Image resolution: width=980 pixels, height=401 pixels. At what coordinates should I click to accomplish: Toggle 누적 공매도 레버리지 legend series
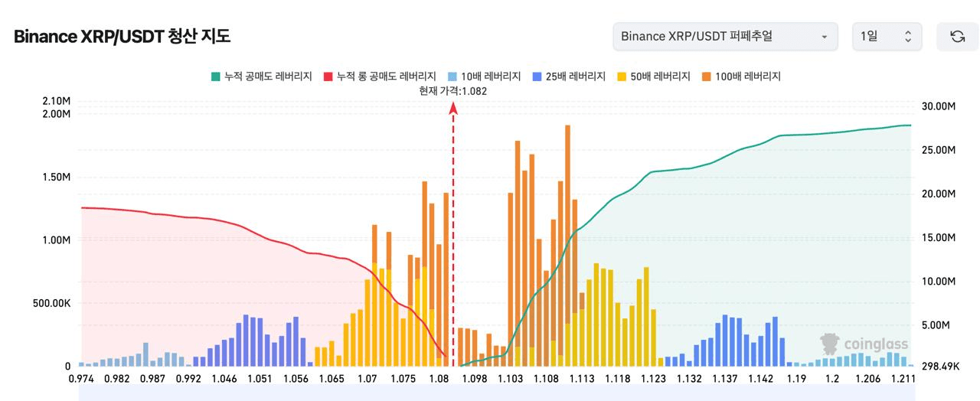(x=261, y=77)
